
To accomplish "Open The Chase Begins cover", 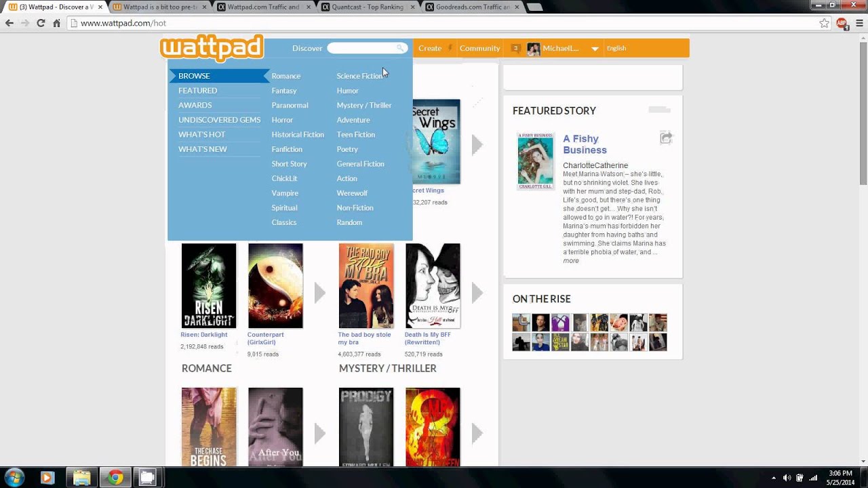I will [x=209, y=427].
